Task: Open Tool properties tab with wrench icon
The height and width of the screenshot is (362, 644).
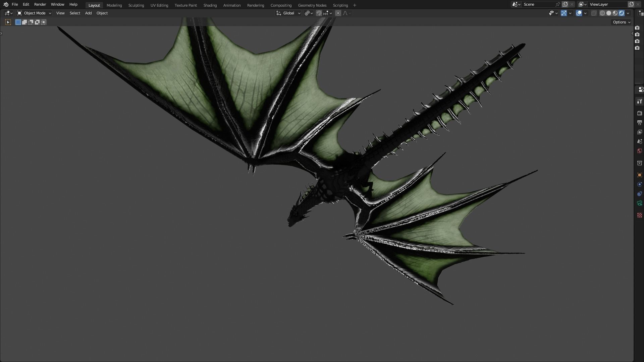Action: click(x=639, y=101)
